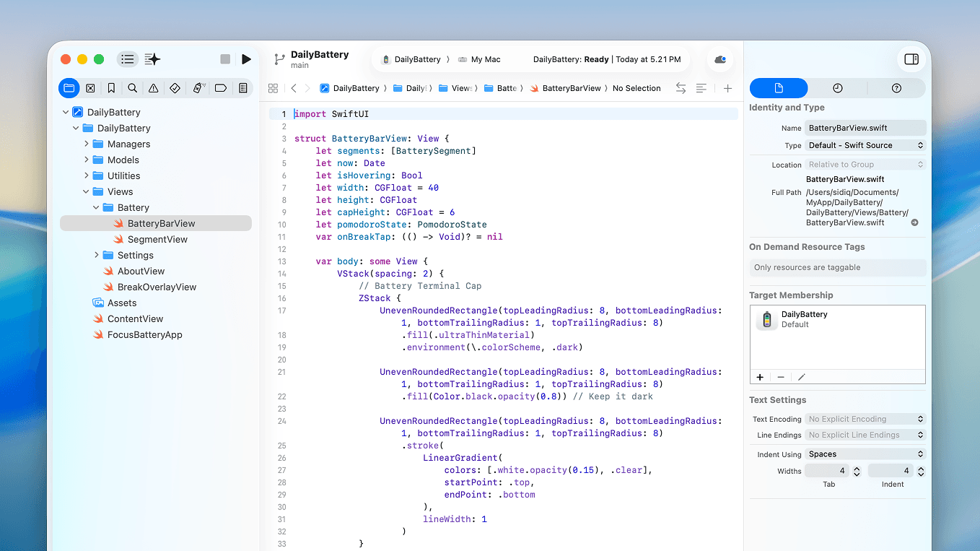The image size is (980, 551).
Task: Select SegmentView file in navigator
Action: tap(157, 239)
